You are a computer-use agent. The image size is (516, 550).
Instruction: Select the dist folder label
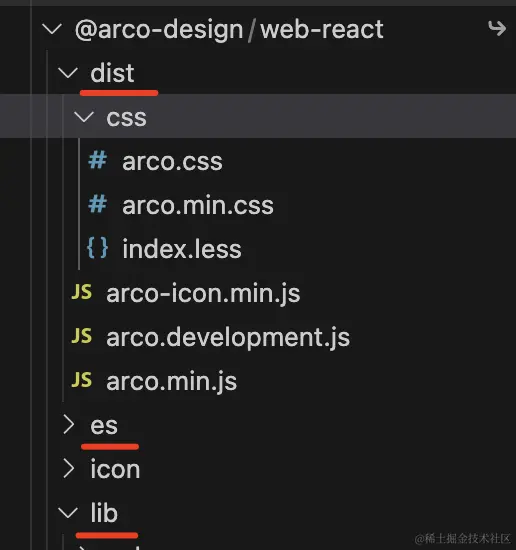point(112,73)
